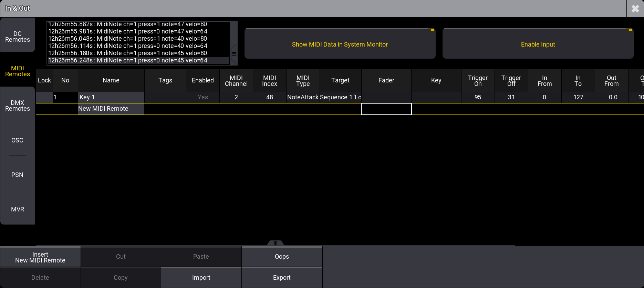644x288 pixels.
Task: Toggle the Enabled Yes cell for Key 1
Action: [202, 97]
